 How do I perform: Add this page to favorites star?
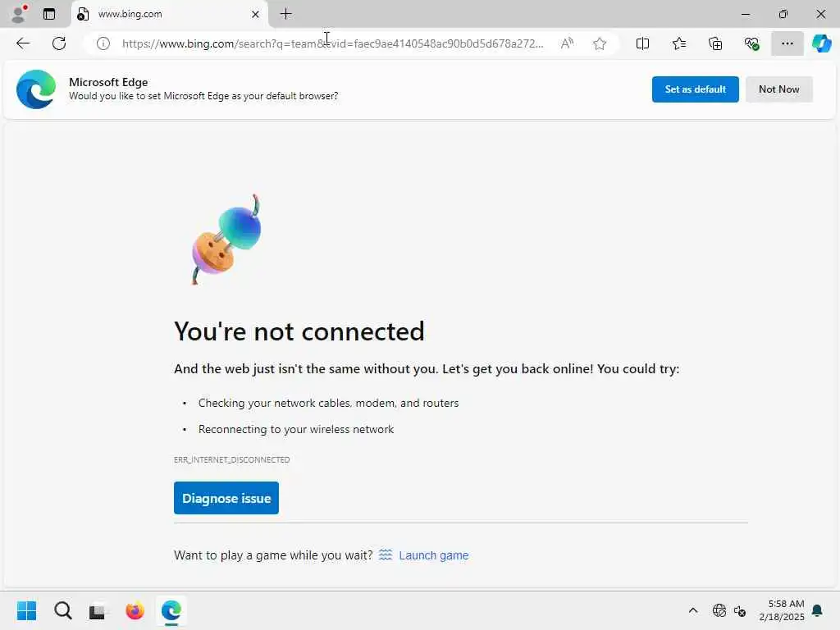600,43
